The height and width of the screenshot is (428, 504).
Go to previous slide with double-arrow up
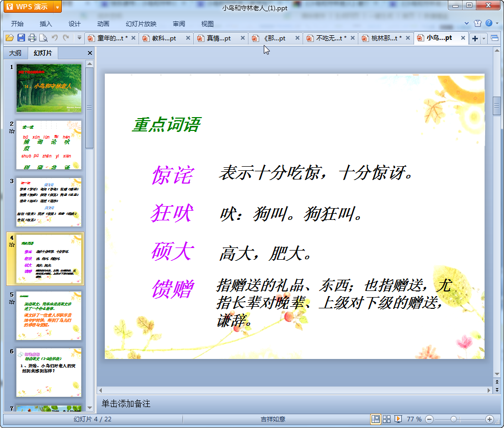[497, 382]
